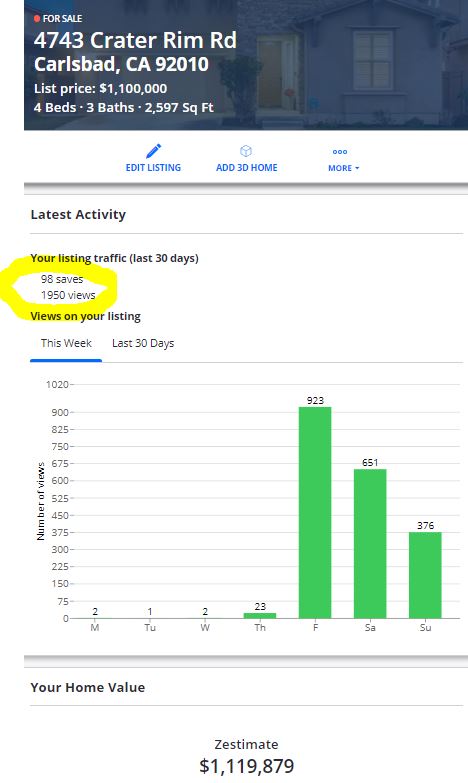Click the 4743 Crater Rim Rd address title

135,40
